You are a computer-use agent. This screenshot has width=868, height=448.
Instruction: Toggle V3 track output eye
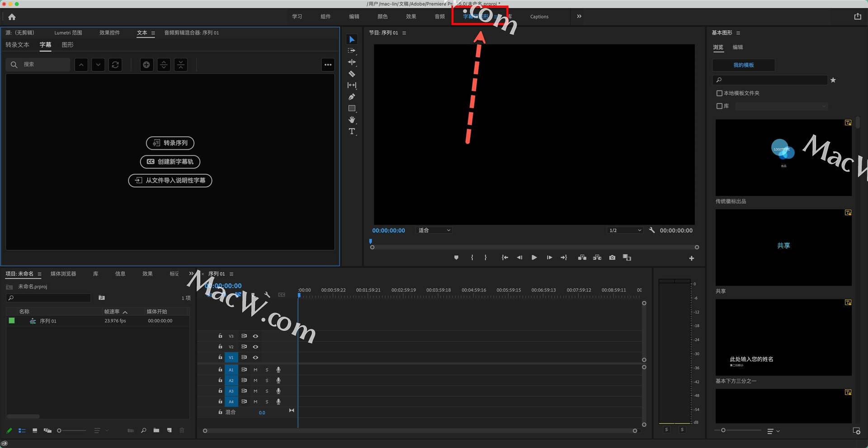tap(255, 336)
